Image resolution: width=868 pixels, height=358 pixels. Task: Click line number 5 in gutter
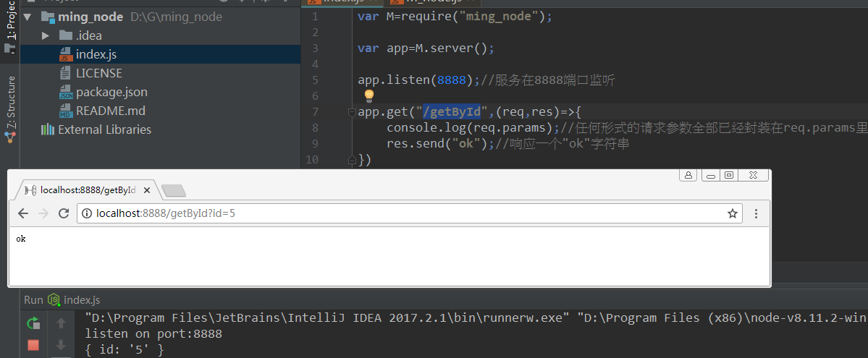click(x=315, y=80)
